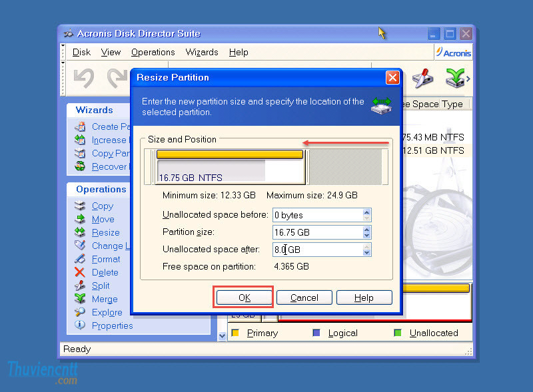Click the Create Partition wizard icon
Image resolution: width=533 pixels, height=392 pixels.
pos(80,126)
